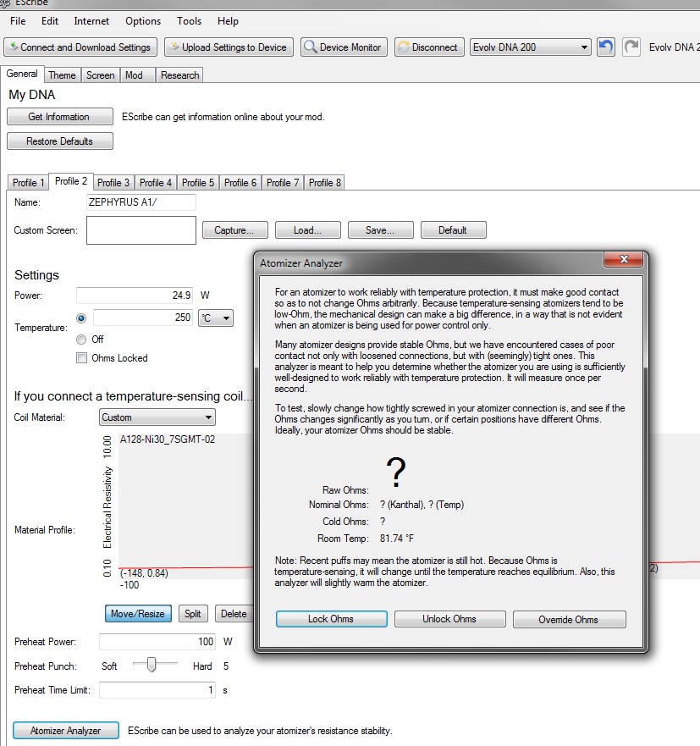
Task: Click the Disconnect toolbar button
Action: pos(427,47)
